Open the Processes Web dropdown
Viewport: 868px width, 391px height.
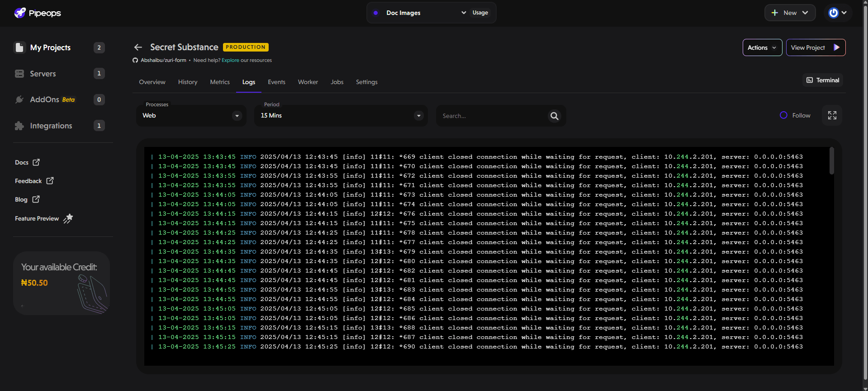tap(191, 116)
